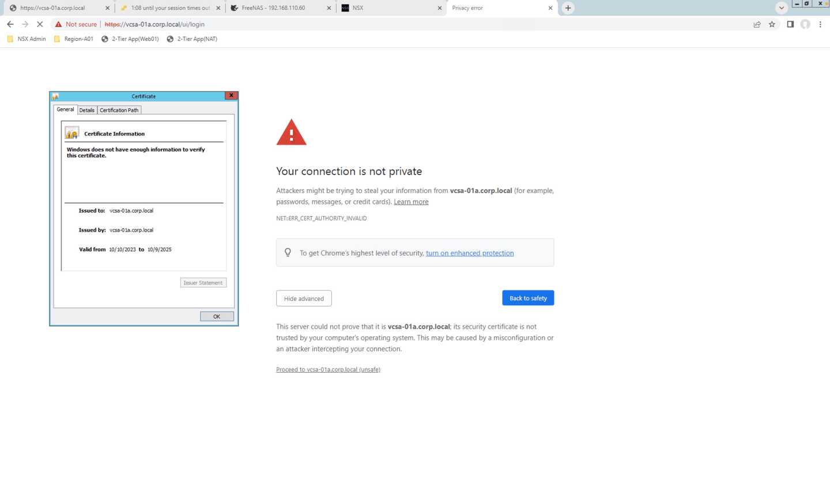Open a new browser tab
This screenshot has width=830, height=504.
coord(568,8)
